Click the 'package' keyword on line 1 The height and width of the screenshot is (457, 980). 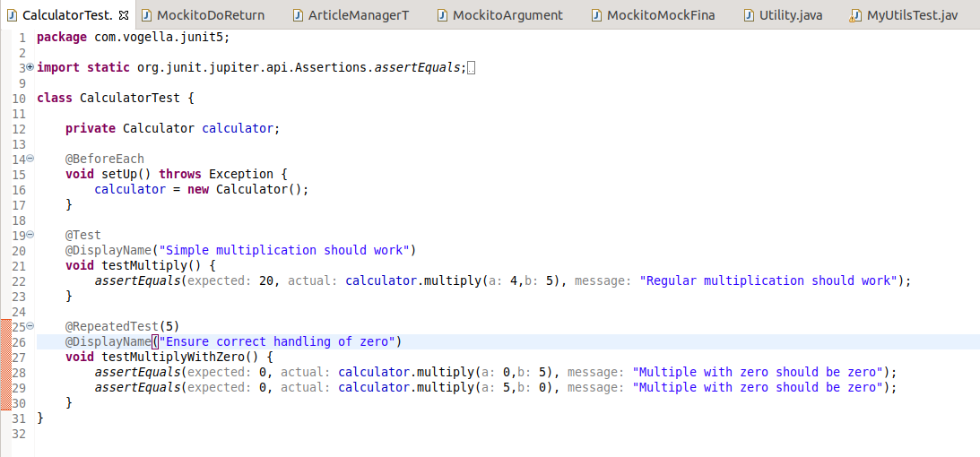click(x=62, y=38)
